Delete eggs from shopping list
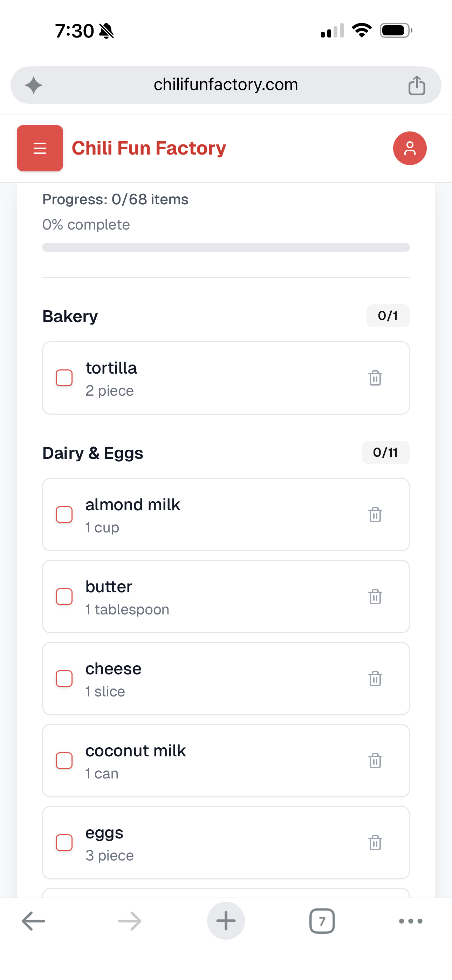 (375, 842)
